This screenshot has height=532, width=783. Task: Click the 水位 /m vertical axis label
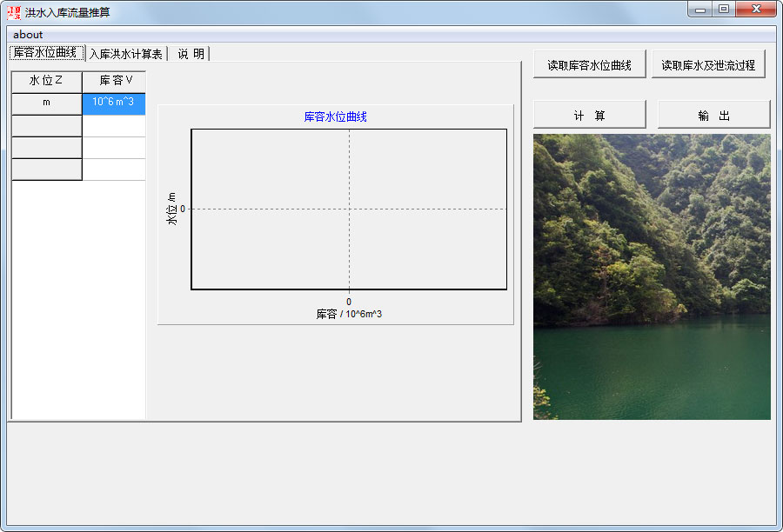tap(171, 209)
